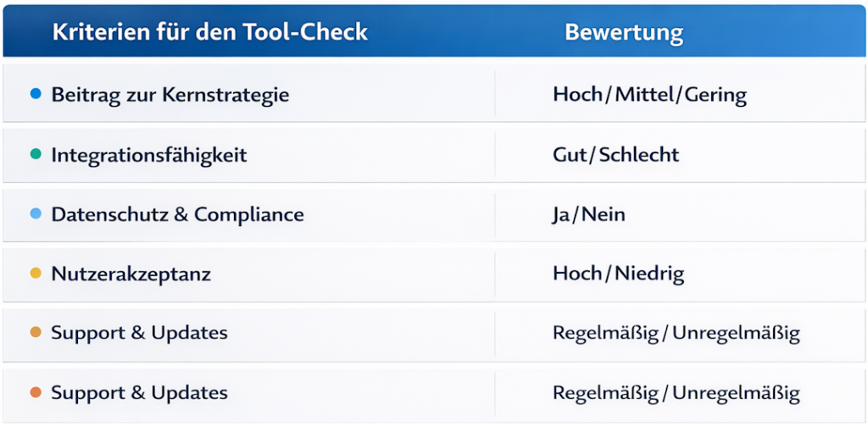Click the blue bullet beside Beitrag zur Kernstrategie

[x=36, y=94]
